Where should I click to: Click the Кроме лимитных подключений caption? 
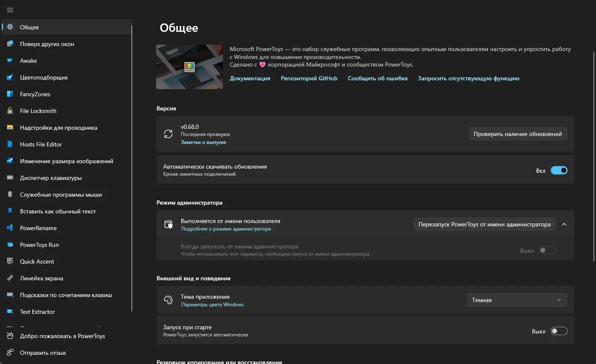[199, 174]
